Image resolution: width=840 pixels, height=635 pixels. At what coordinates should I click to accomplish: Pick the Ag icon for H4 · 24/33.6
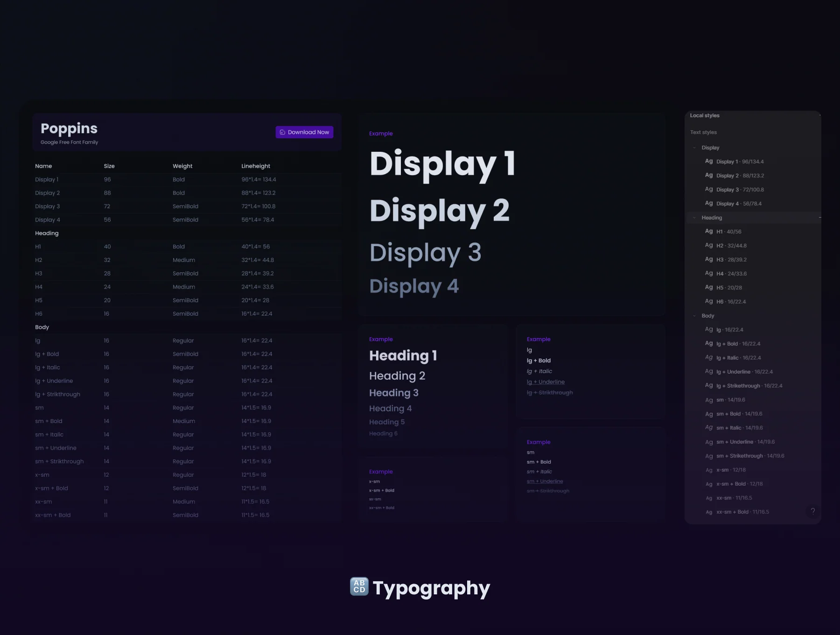point(709,273)
